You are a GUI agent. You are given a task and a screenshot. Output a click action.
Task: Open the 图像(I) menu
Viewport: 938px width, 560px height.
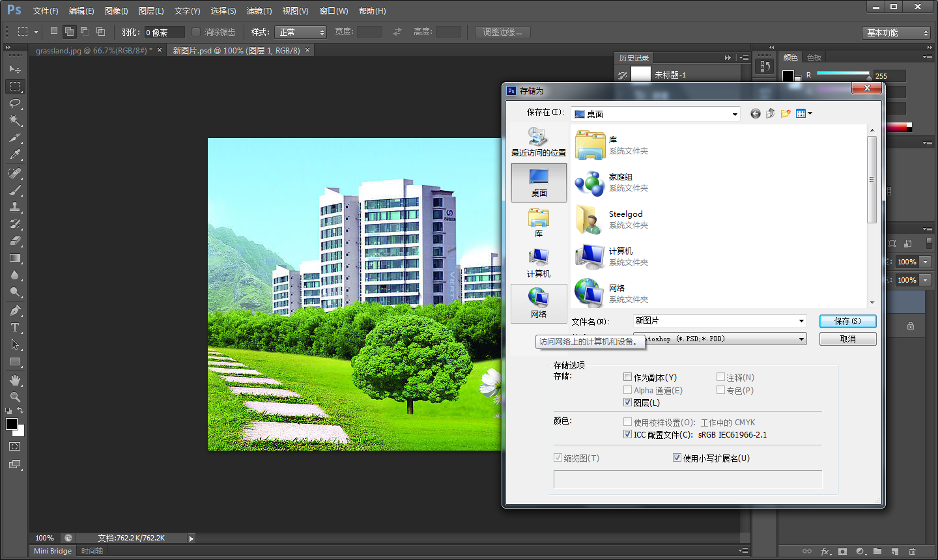point(117,11)
